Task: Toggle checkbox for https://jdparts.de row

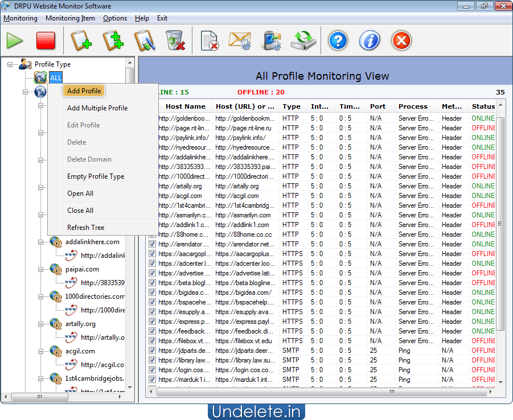Action: pos(152,351)
